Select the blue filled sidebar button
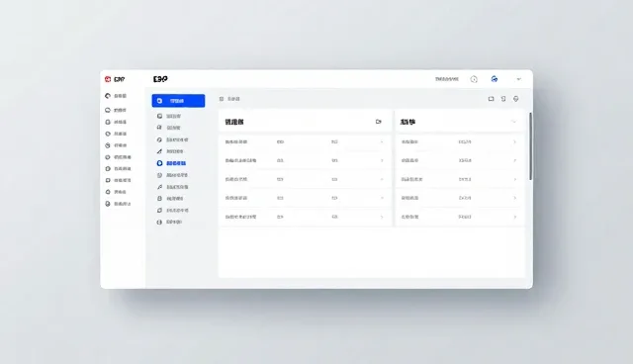 click(178, 101)
